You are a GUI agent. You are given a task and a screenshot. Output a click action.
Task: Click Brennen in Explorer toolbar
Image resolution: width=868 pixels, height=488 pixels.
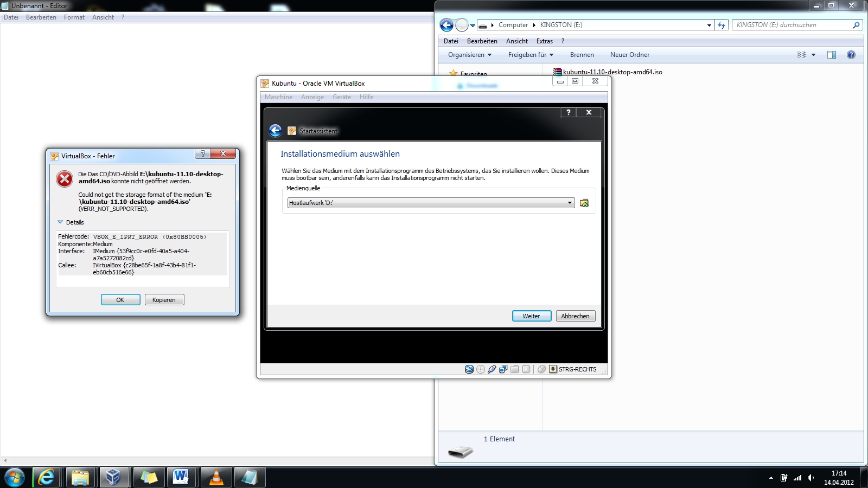click(582, 55)
